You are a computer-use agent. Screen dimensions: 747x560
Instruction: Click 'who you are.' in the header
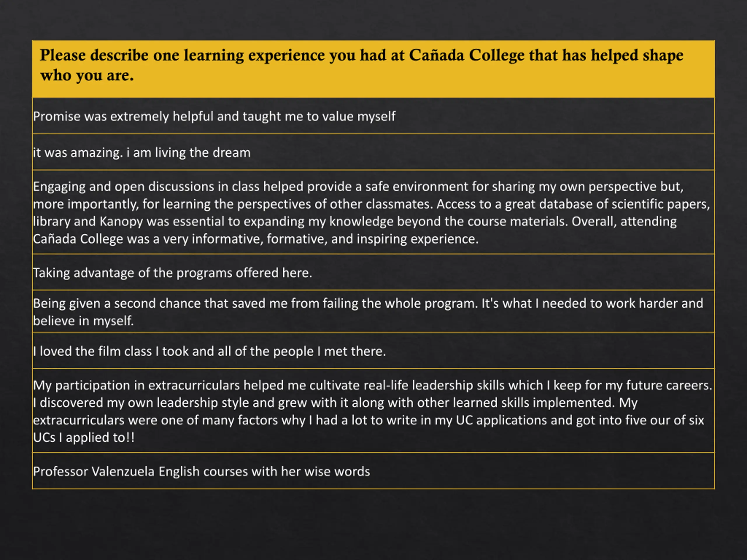87,75
